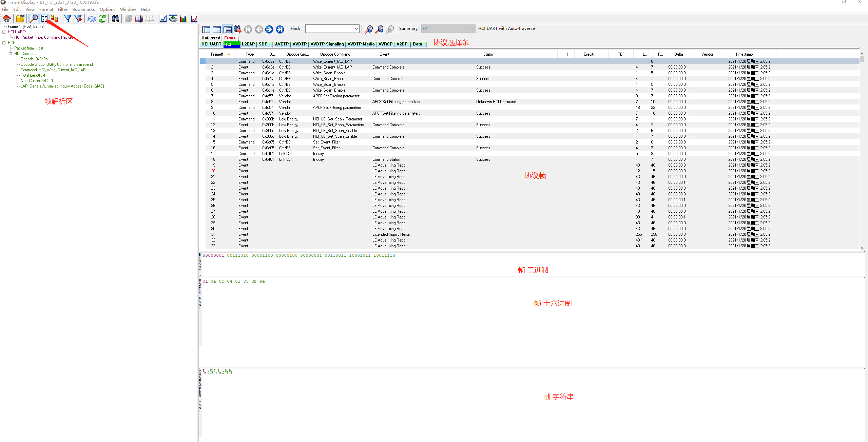Click the blue funnel filter icon
This screenshot has width=868, height=442.
[x=68, y=19]
